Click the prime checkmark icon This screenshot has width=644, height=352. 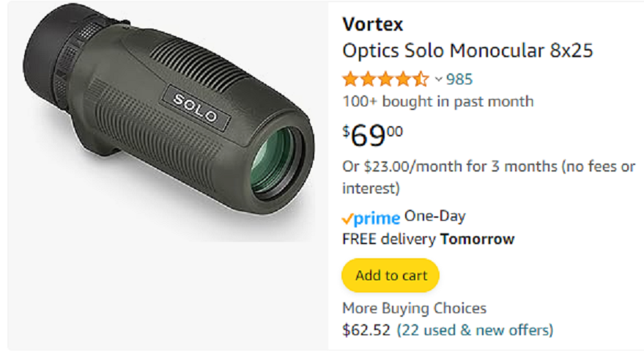[x=347, y=219]
